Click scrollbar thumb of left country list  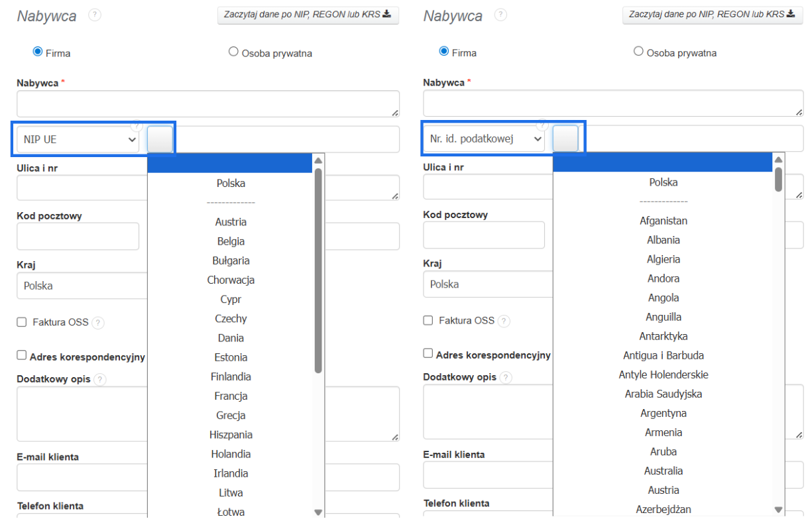pyautogui.click(x=318, y=265)
